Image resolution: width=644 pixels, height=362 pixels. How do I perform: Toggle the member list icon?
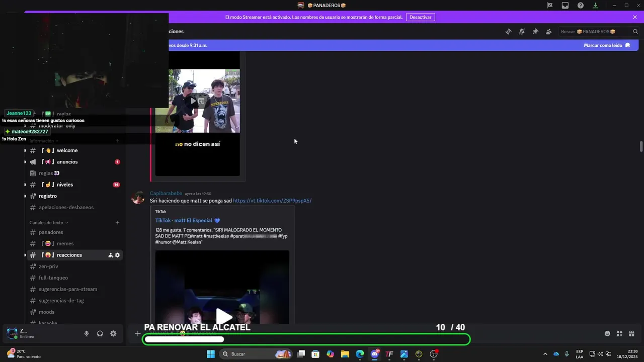point(549,31)
